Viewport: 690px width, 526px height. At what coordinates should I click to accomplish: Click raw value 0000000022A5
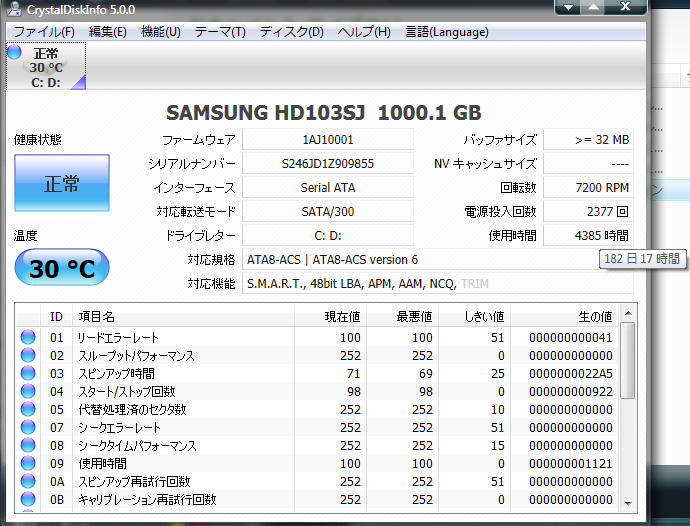coord(570,374)
